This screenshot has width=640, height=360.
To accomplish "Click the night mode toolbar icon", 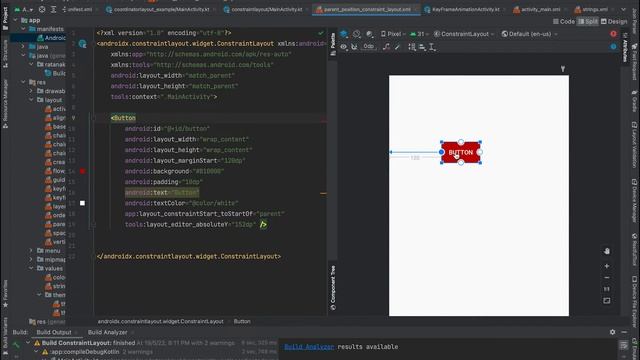I will point(369,34).
